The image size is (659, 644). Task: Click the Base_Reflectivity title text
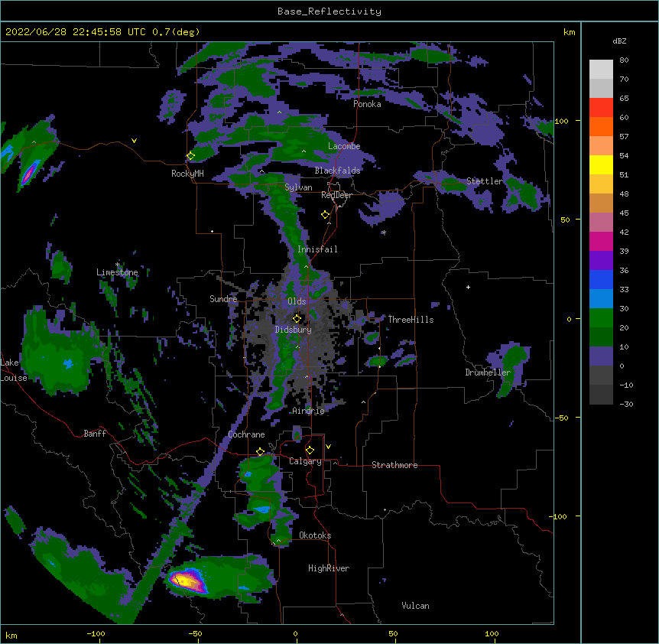[329, 11]
